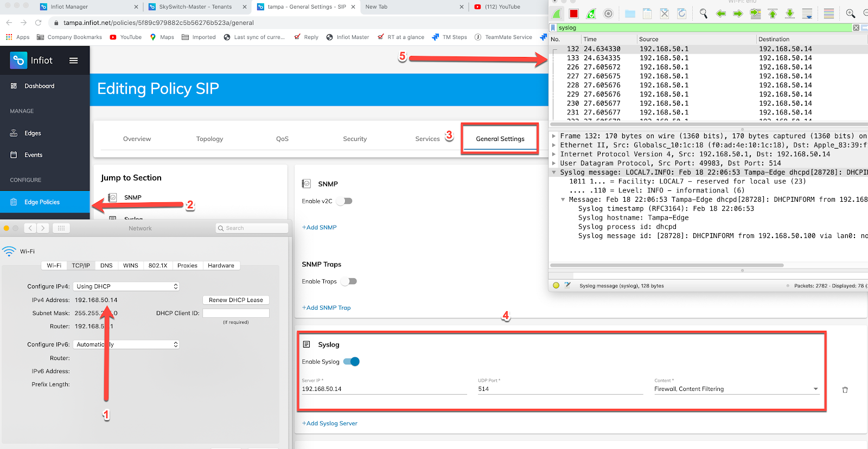Restart the current Wireshark capture
This screenshot has height=449, width=868.
(591, 14)
